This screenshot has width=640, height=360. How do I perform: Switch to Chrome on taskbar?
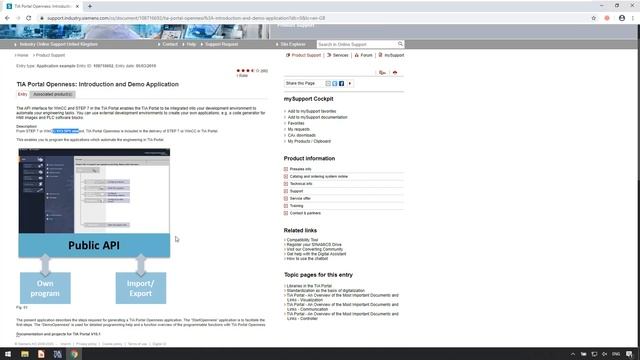[74, 354]
